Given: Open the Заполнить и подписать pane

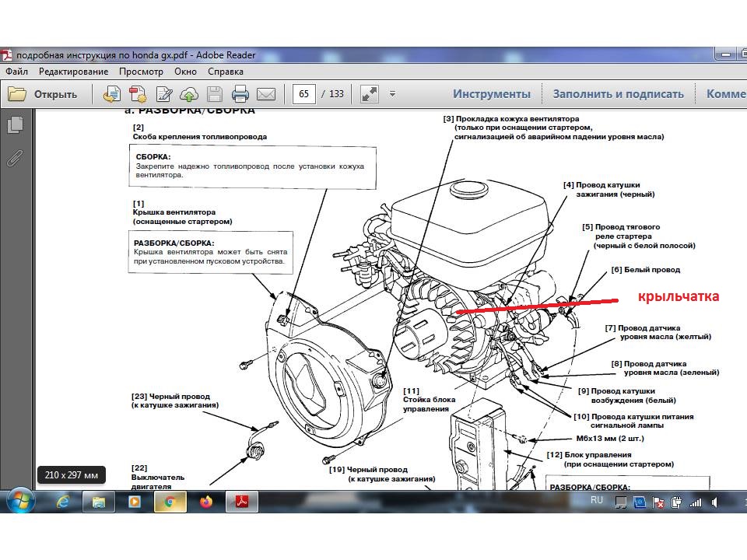Looking at the screenshot, I should point(618,94).
